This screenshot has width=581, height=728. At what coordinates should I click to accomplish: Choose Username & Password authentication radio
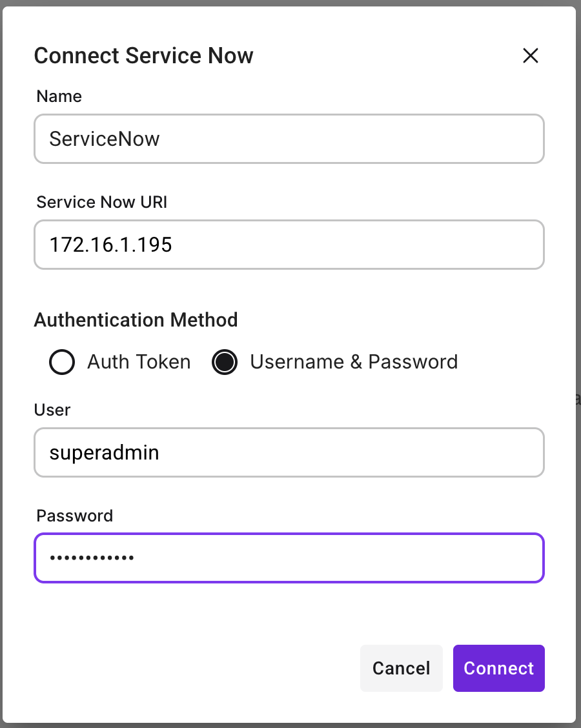pyautogui.click(x=225, y=362)
